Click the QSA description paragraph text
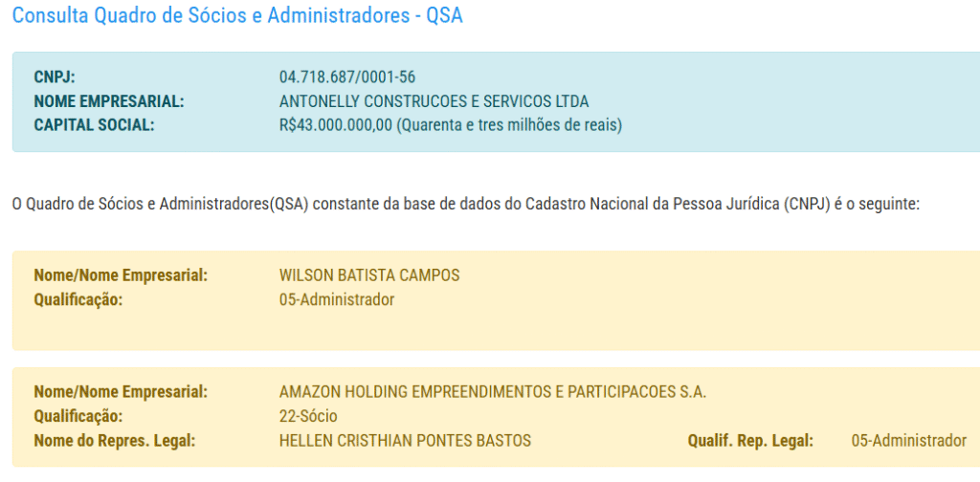The height and width of the screenshot is (482, 980). [464, 205]
